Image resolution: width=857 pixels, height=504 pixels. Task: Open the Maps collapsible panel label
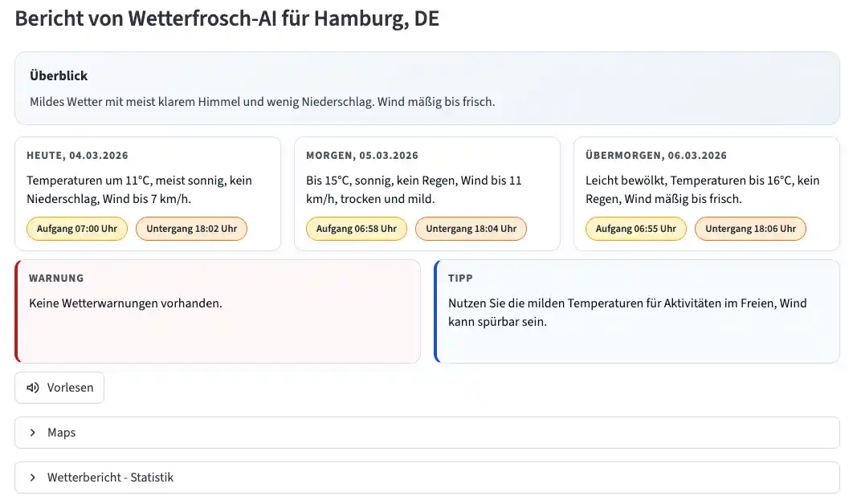[62, 433]
